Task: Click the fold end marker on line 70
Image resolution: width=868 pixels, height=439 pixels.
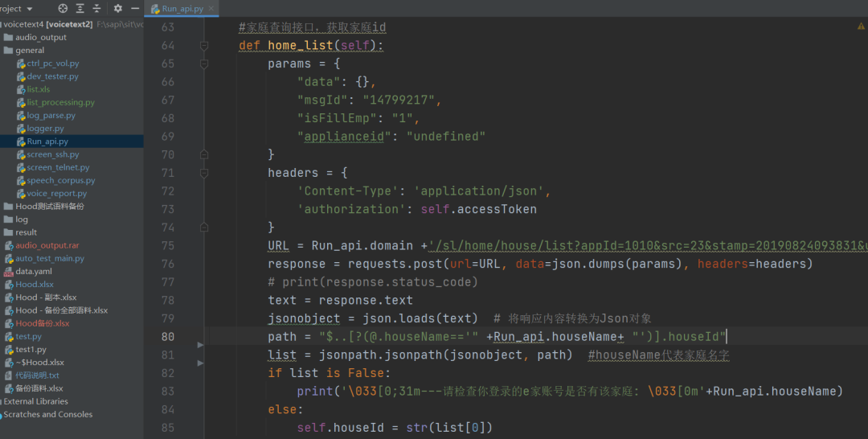Action: click(x=203, y=154)
